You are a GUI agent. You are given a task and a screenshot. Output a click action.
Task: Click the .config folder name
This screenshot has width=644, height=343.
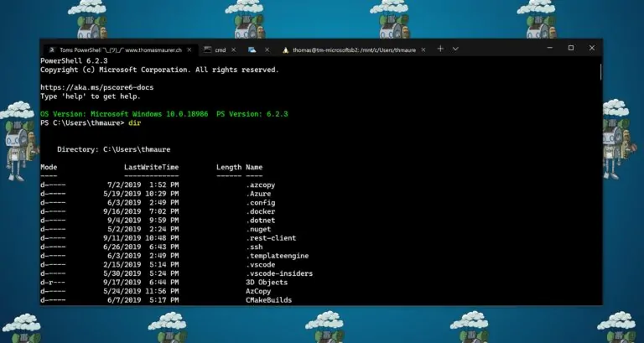tap(261, 203)
